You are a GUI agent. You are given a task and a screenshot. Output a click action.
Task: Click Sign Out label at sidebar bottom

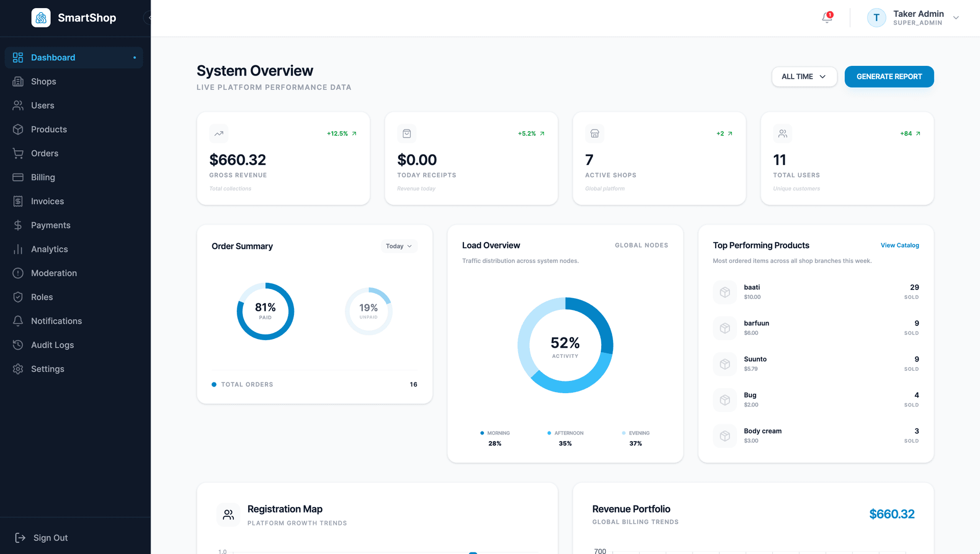(51, 538)
